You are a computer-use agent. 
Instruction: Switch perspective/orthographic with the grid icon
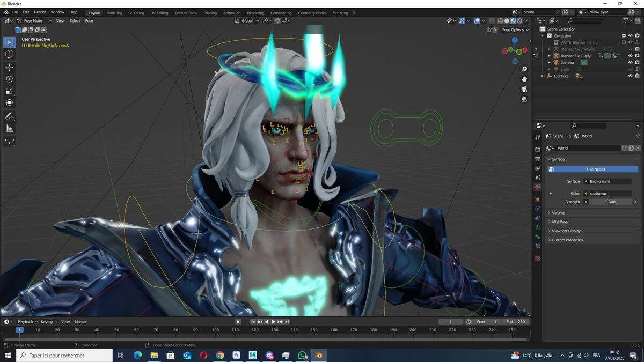coord(524,99)
